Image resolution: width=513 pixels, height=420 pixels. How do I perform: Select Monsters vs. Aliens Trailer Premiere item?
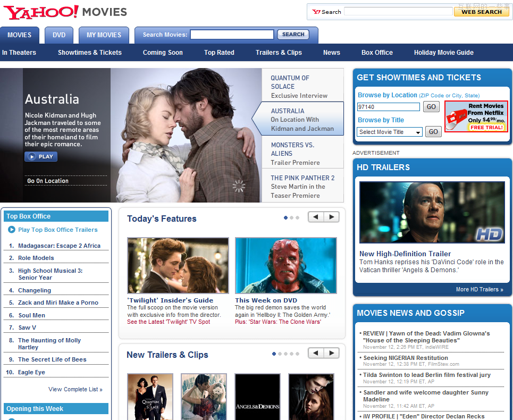click(302, 153)
